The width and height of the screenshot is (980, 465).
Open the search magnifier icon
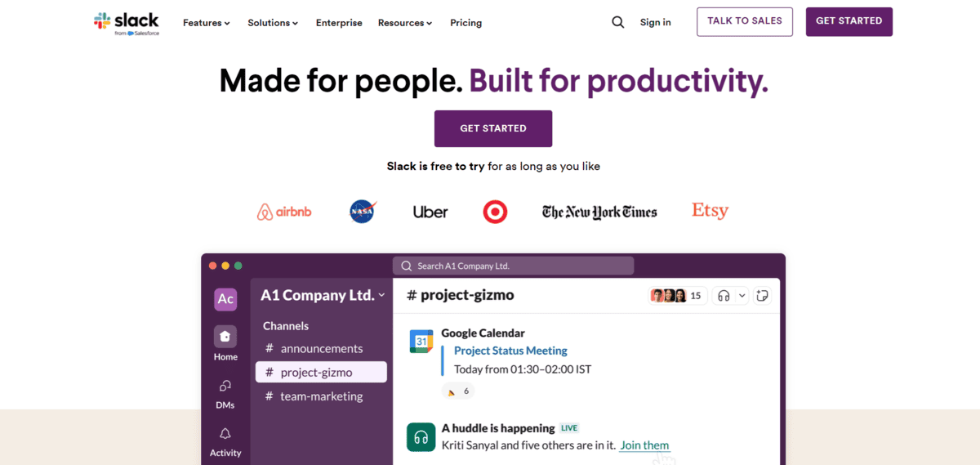coord(618,22)
